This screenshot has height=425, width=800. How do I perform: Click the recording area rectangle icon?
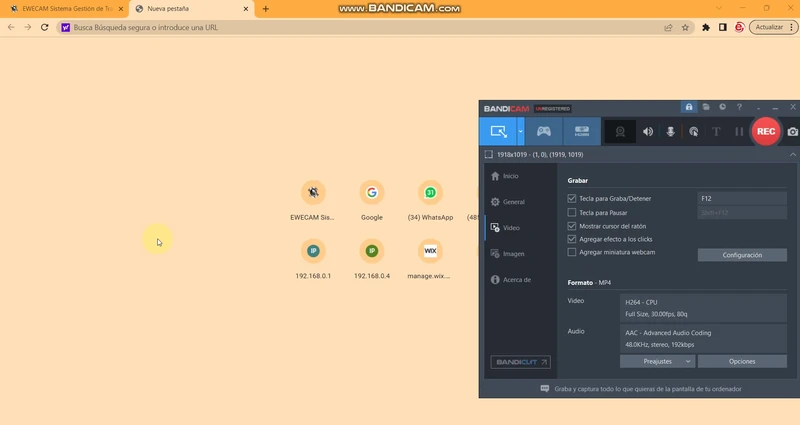coord(488,155)
